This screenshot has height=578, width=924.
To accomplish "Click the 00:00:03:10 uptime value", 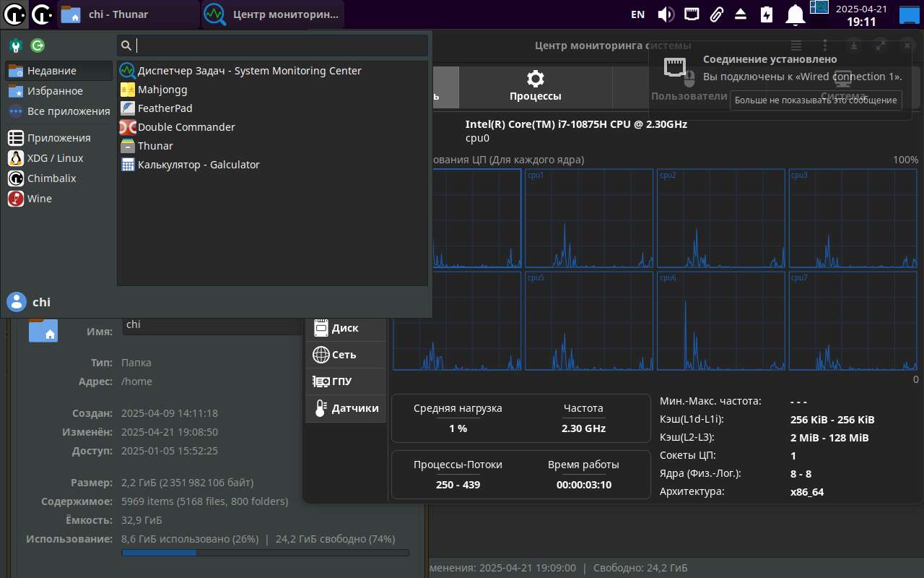I will pyautogui.click(x=583, y=485).
